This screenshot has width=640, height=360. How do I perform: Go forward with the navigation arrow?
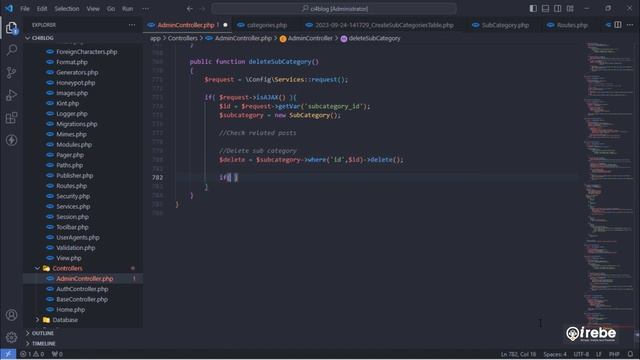(x=202, y=9)
